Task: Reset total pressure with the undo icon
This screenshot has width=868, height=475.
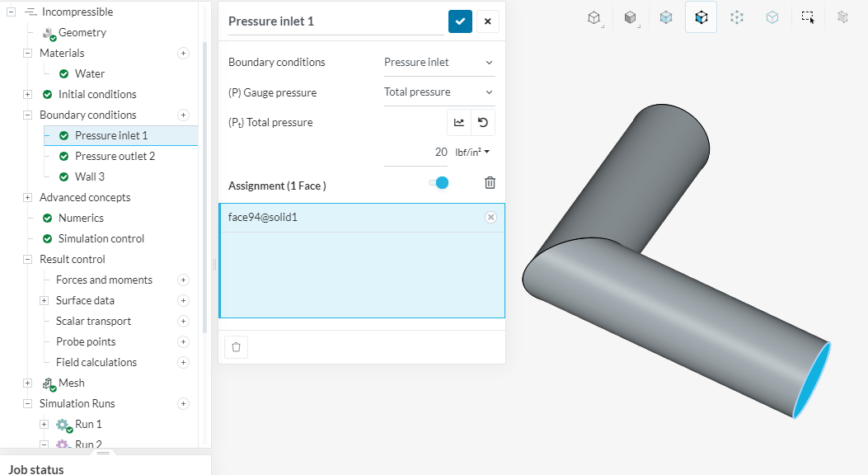Action: click(483, 123)
